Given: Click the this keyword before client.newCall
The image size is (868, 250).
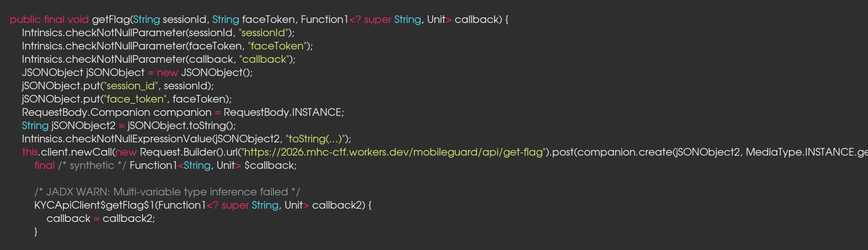Looking at the screenshot, I should [x=30, y=152].
